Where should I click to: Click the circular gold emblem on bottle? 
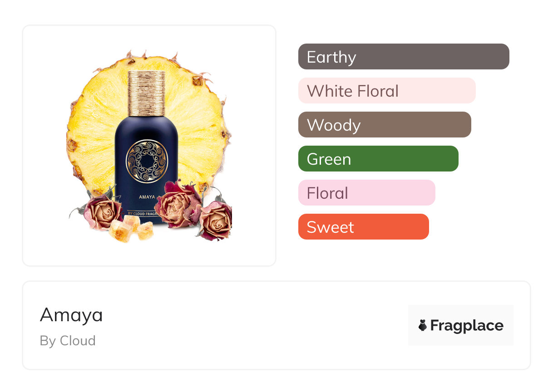coord(147,161)
